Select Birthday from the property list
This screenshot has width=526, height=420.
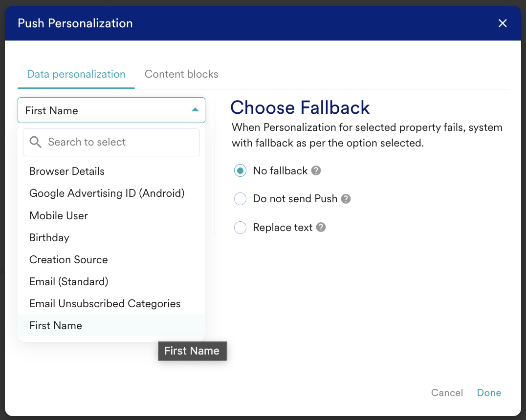pyautogui.click(x=111, y=238)
